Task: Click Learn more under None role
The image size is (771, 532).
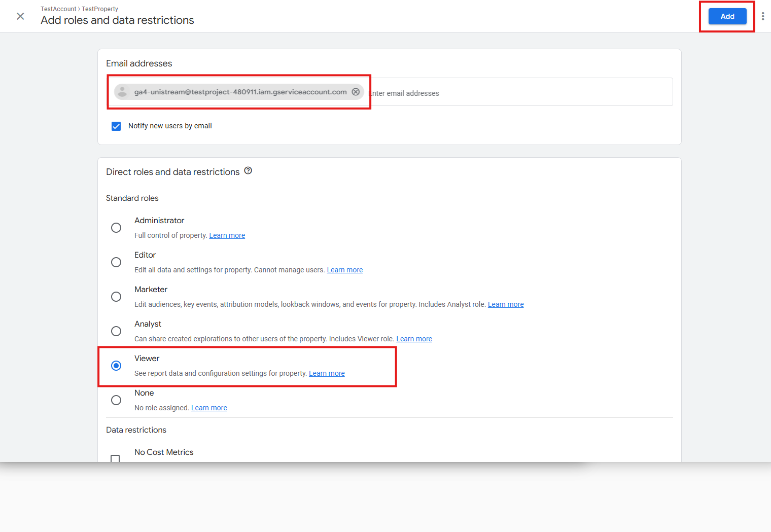Action: [209, 408]
